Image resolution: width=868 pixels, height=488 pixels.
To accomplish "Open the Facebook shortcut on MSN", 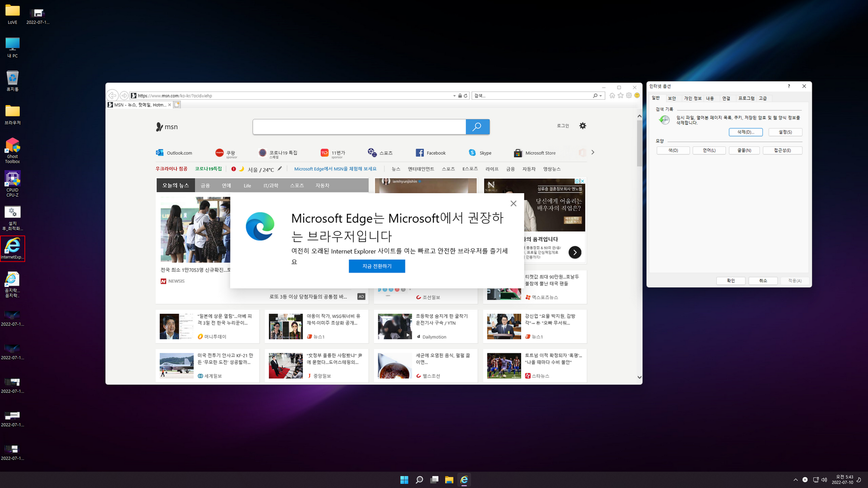I will pyautogui.click(x=431, y=153).
